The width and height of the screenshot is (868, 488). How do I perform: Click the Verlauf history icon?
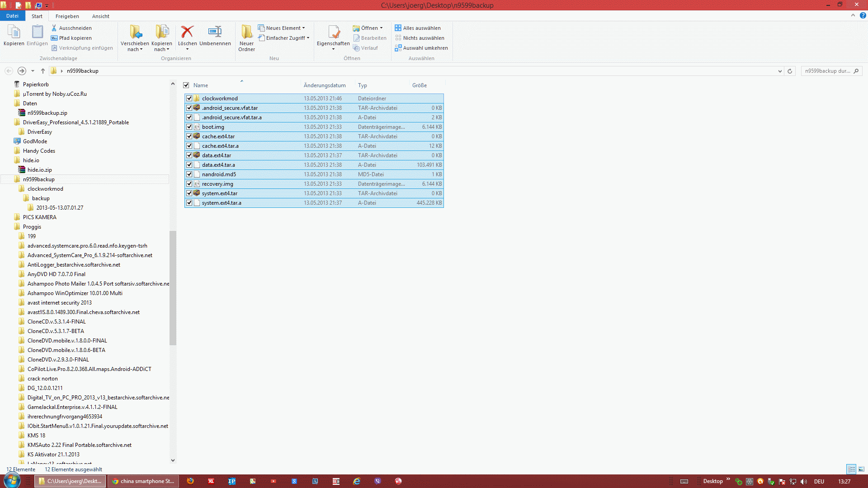[356, 48]
